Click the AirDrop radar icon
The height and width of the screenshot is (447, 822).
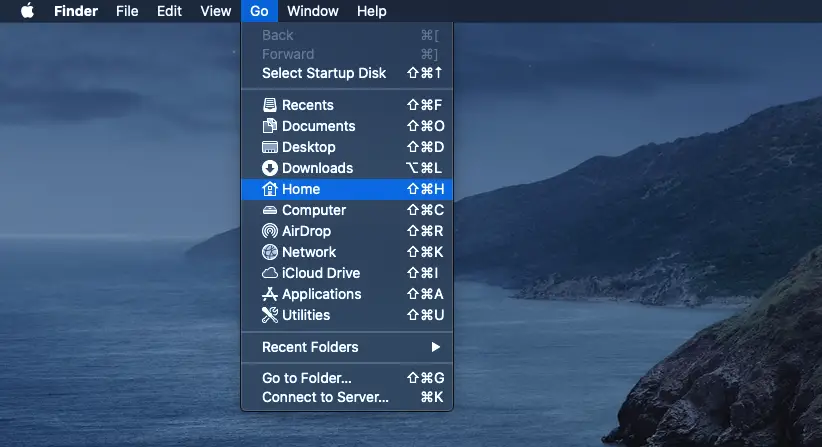(x=269, y=231)
